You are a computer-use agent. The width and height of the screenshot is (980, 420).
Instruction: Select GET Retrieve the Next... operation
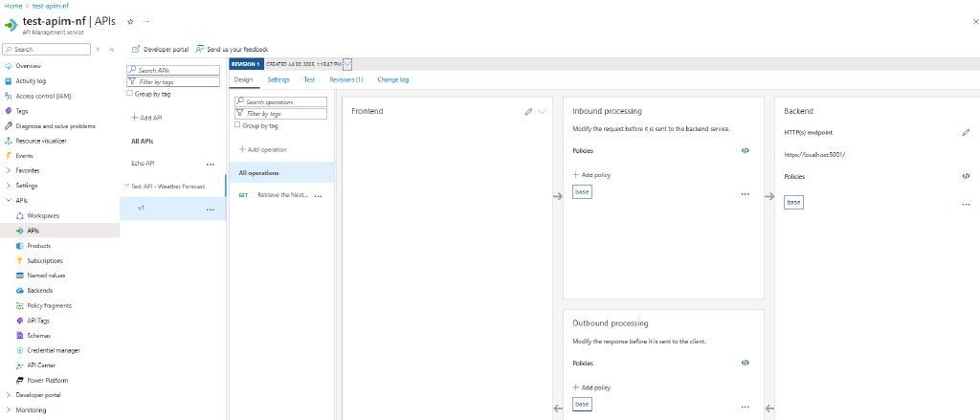[x=281, y=195]
